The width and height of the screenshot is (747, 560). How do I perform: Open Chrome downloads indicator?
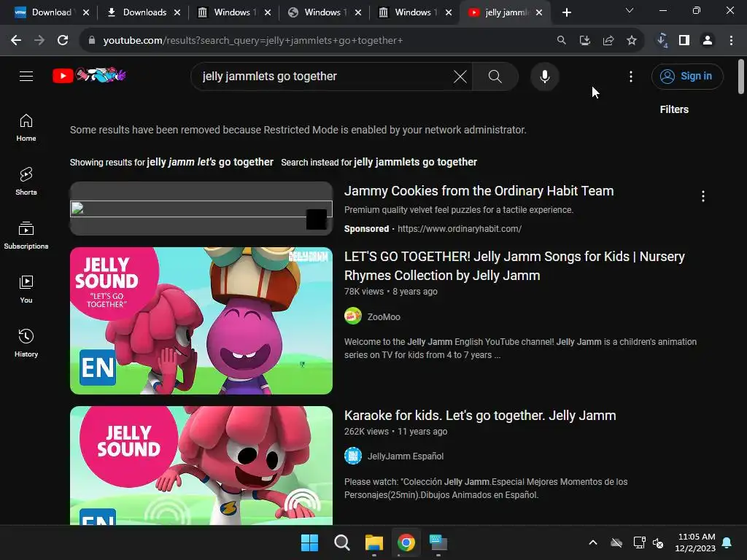click(662, 41)
